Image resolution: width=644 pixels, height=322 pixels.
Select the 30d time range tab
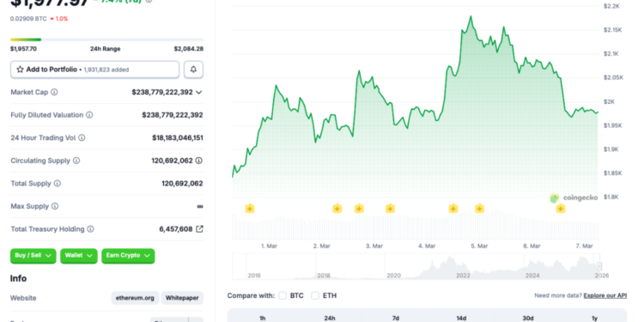[x=528, y=318]
